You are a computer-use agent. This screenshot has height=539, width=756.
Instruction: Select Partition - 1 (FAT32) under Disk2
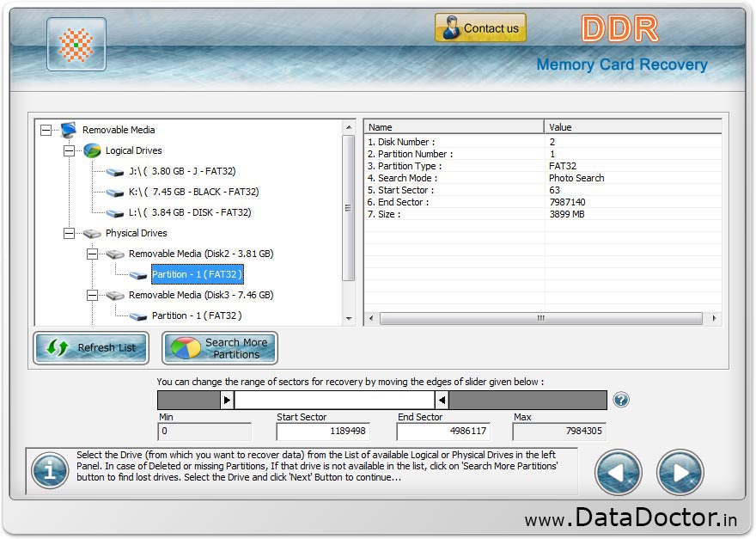point(197,274)
